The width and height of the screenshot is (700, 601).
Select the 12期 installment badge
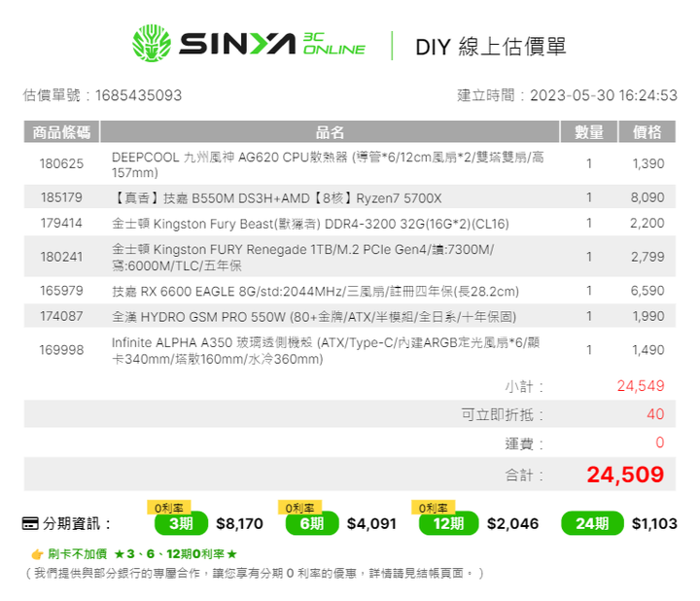pyautogui.click(x=448, y=523)
